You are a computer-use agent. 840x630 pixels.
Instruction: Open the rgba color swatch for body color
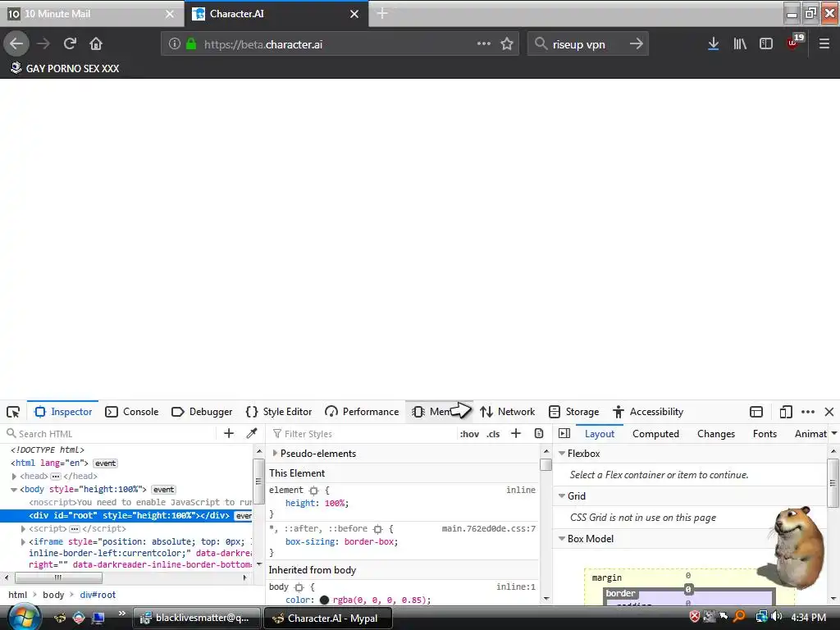[x=324, y=600]
